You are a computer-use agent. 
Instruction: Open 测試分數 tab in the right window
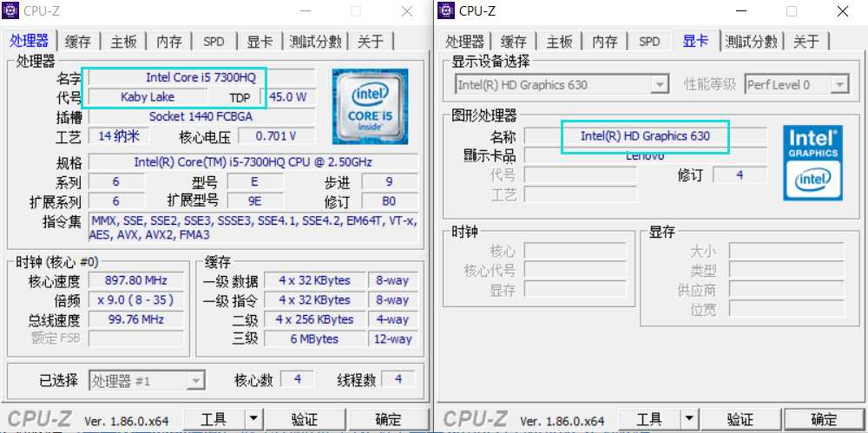(x=751, y=41)
